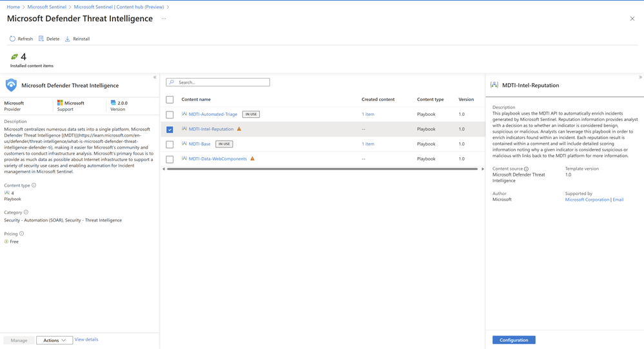Expand the right details pane chevron
The width and height of the screenshot is (644, 349).
point(640,77)
